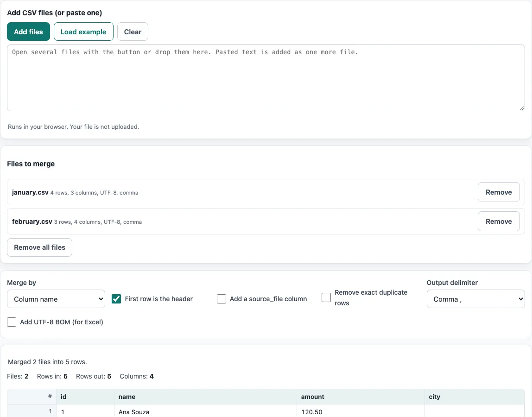Remove january.csv from the merge list
532x417 pixels.
pos(499,192)
